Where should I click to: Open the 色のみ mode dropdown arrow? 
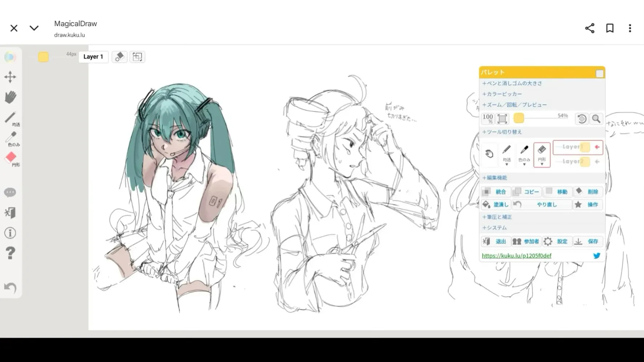point(524,164)
